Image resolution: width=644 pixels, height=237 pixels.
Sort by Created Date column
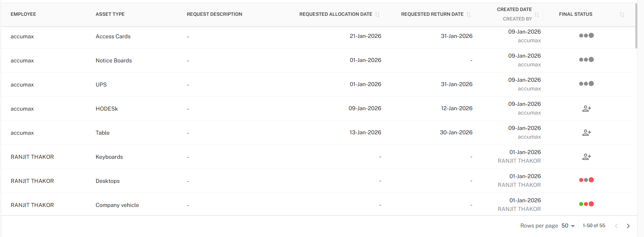pyautogui.click(x=537, y=15)
